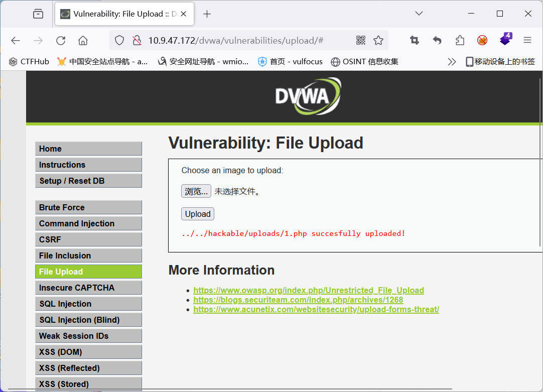Click the "More Information" heading
The height and width of the screenshot is (392, 543).
[x=222, y=270]
